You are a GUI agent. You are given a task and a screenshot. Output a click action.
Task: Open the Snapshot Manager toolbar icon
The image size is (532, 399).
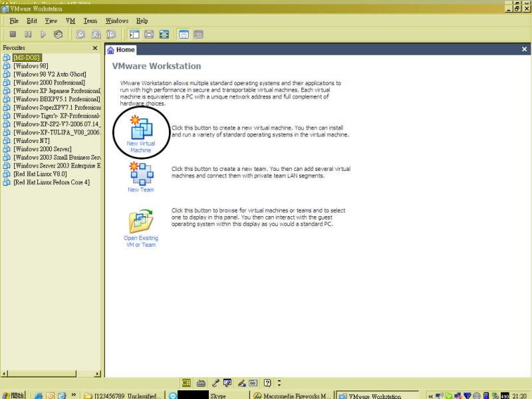pos(111,35)
